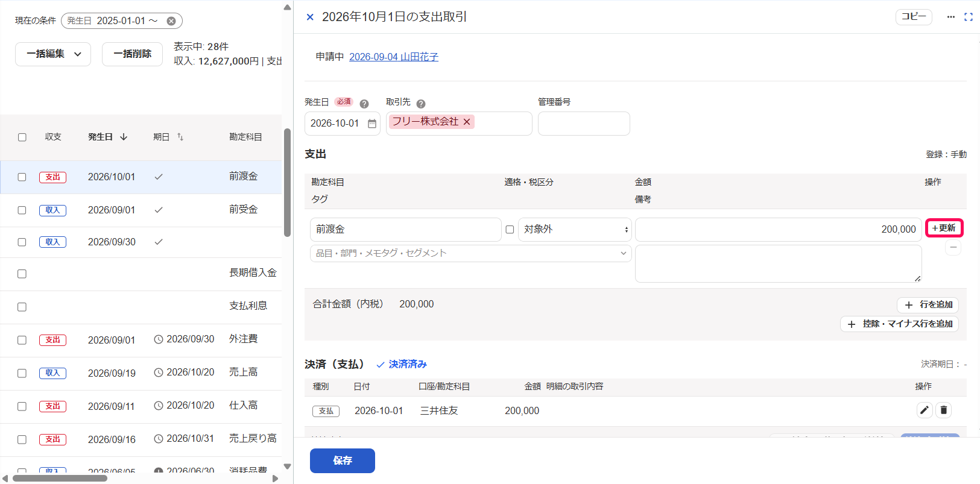
Task: Open the 一括編集 dropdown
Action: (53, 54)
